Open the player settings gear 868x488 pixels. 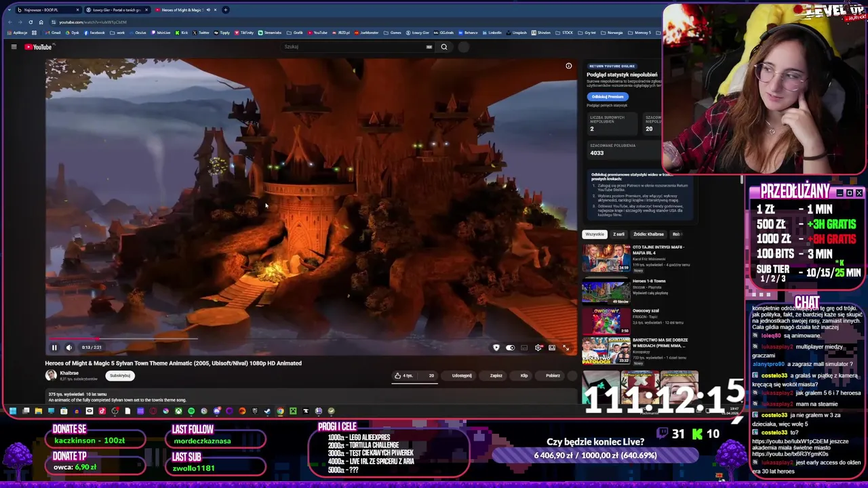[538, 348]
